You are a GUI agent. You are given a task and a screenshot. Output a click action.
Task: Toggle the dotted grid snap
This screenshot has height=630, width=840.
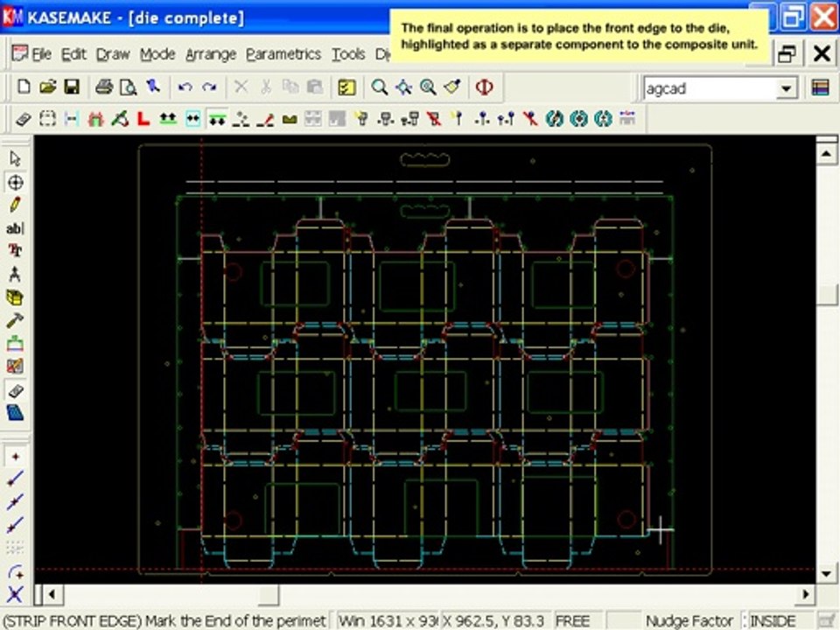pos(15,548)
